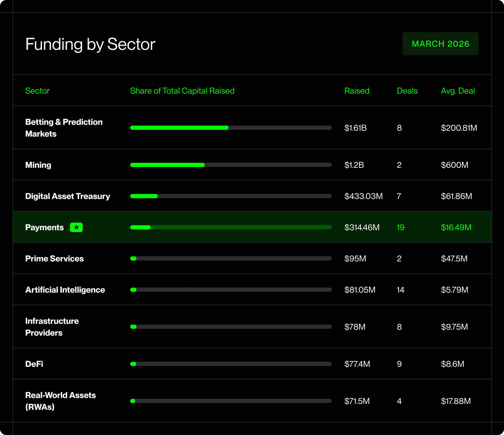Viewport: 504px width, 435px height.
Task: Select the Payments sector label
Action: 44,227
